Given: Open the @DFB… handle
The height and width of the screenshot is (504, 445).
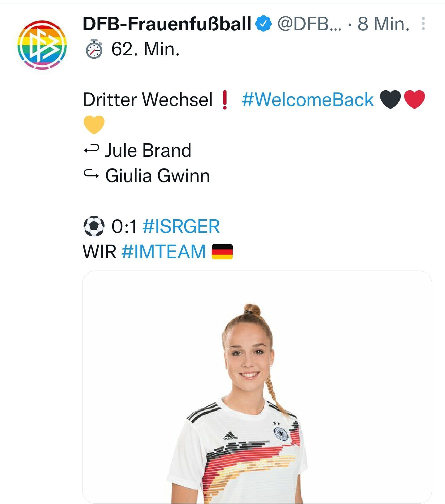Looking at the screenshot, I should click(x=309, y=24).
